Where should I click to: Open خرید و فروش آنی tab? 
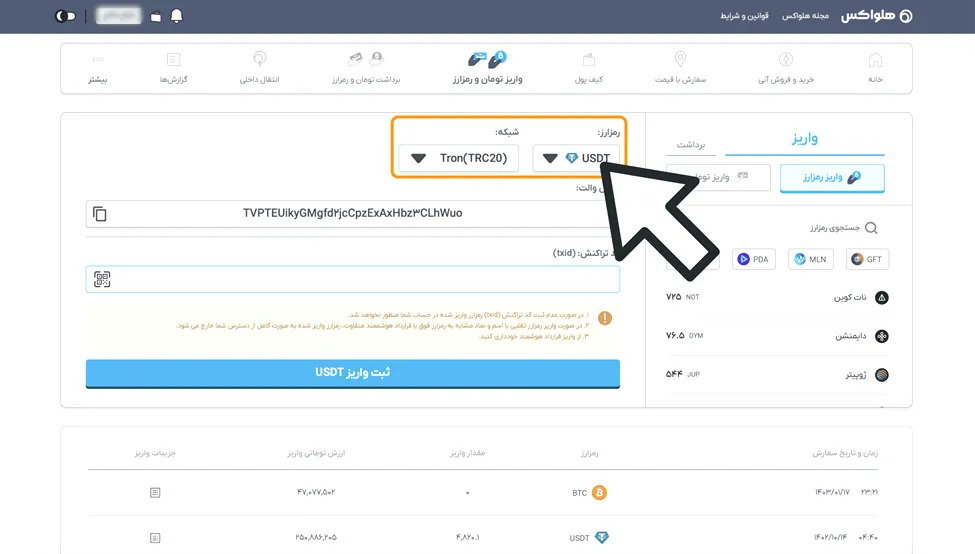(786, 68)
